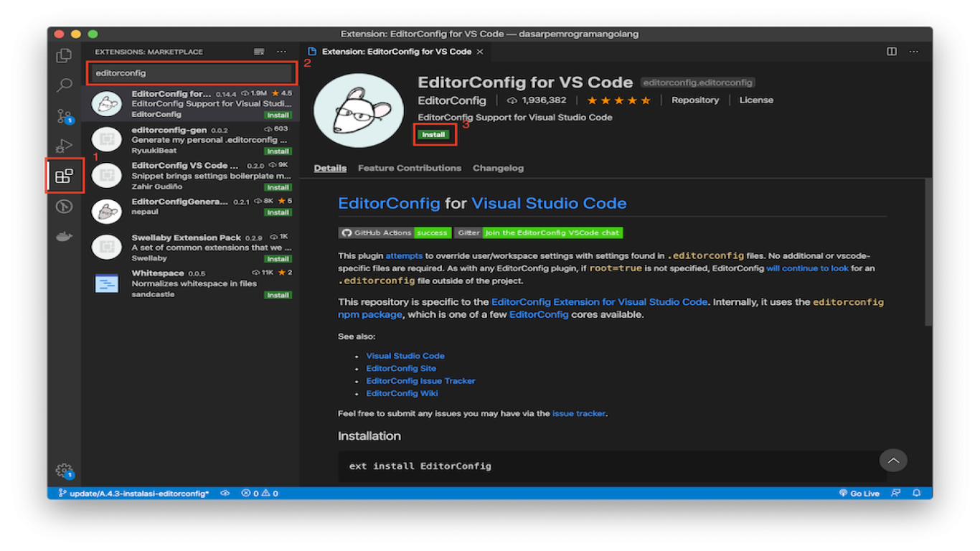Switch to the Details tab
980x551 pixels.
tap(330, 168)
